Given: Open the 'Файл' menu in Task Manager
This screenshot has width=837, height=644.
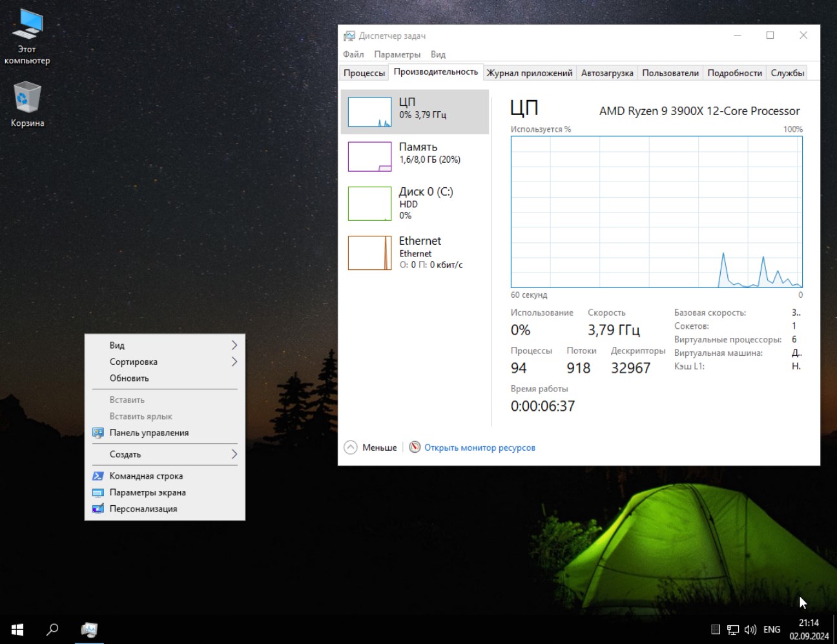Looking at the screenshot, I should (x=353, y=54).
